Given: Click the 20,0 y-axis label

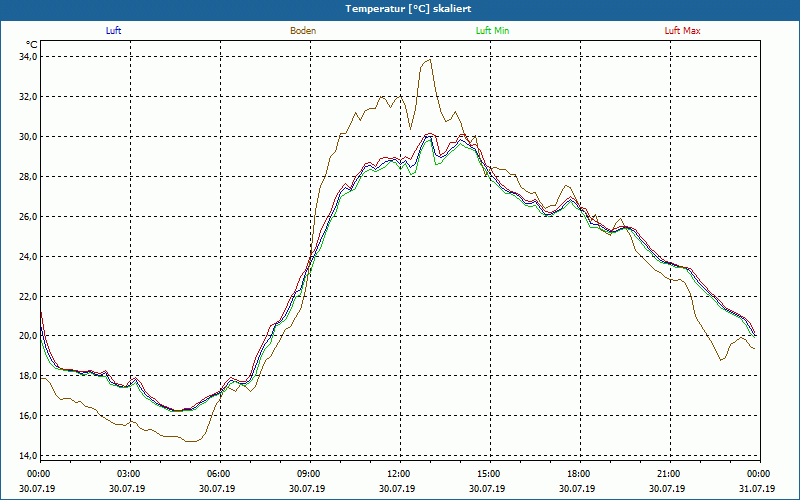Looking at the screenshot, I should [x=26, y=336].
